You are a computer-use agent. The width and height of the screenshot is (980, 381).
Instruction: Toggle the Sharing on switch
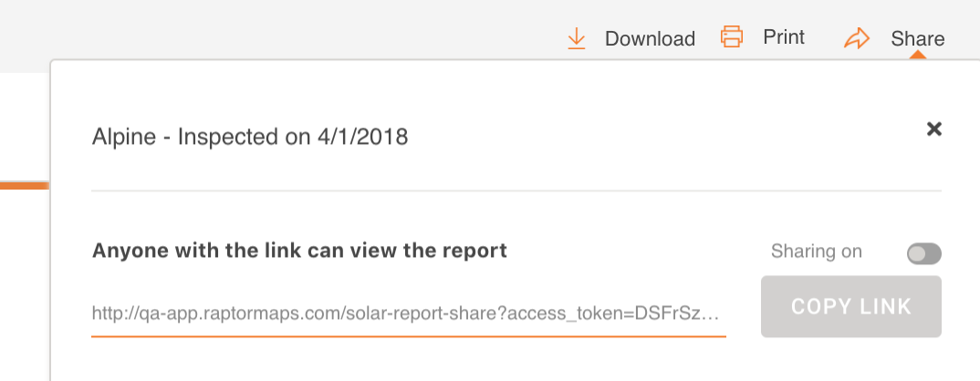pos(923,253)
